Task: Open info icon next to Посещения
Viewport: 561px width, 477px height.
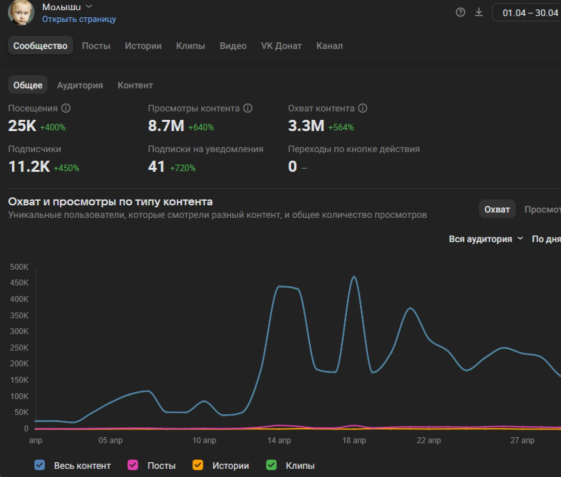Action: (66, 108)
